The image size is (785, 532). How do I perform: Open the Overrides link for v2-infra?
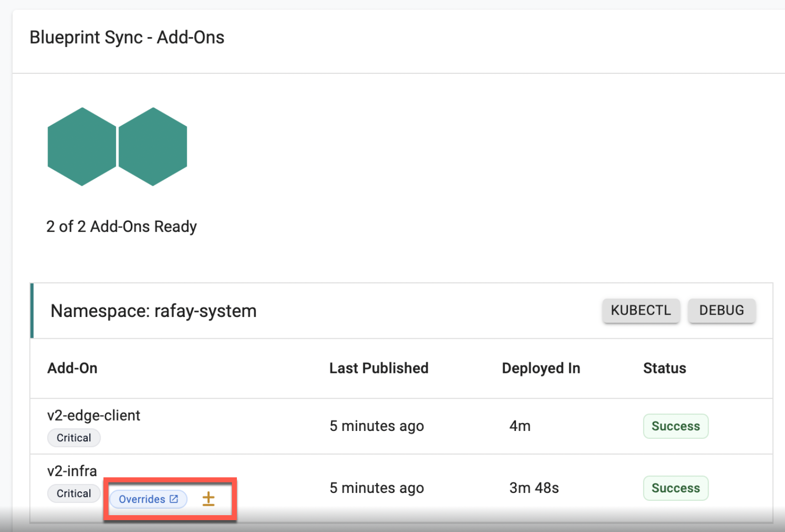(x=148, y=499)
